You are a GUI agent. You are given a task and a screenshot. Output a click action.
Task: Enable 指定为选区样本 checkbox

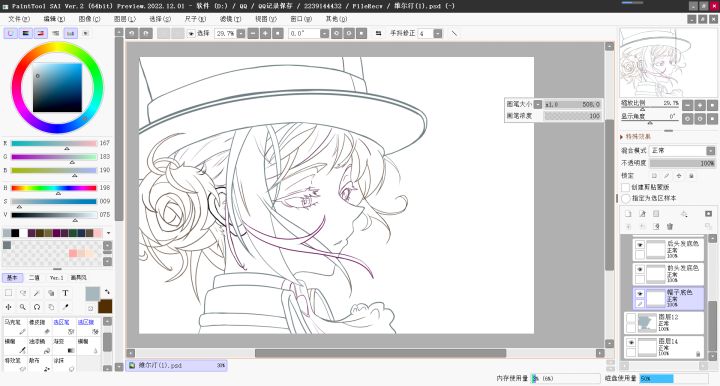click(x=625, y=198)
